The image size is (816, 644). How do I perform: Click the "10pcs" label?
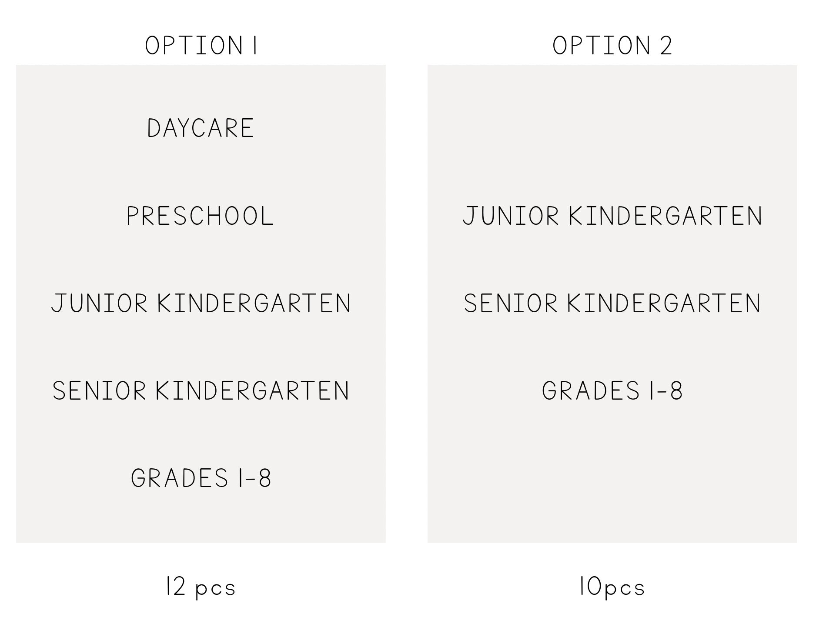[x=612, y=587]
